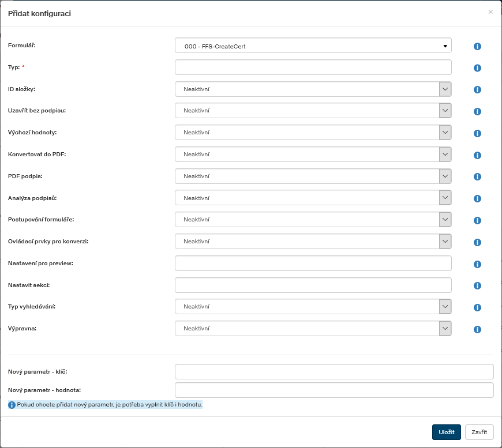Expand the Postupování formuláře dropdown
This screenshot has height=448, width=502.
pyautogui.click(x=313, y=220)
